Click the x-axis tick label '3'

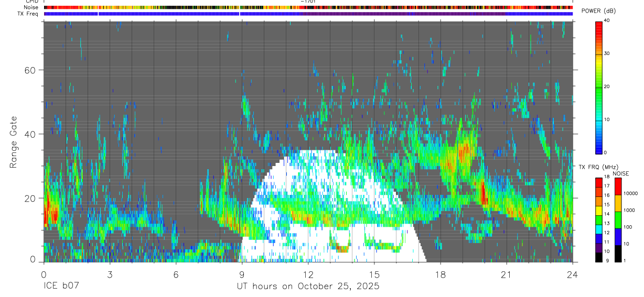coord(110,274)
